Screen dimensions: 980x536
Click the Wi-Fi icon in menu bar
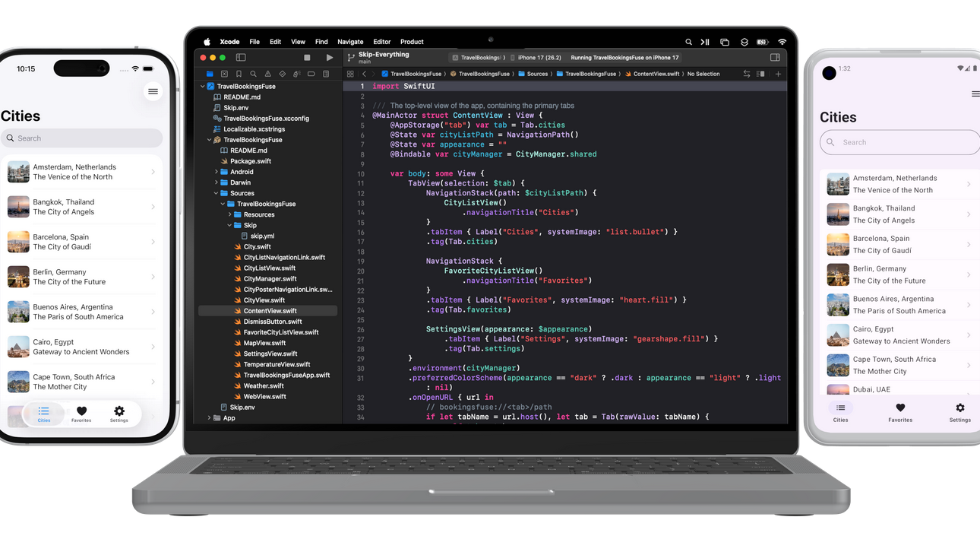click(782, 42)
